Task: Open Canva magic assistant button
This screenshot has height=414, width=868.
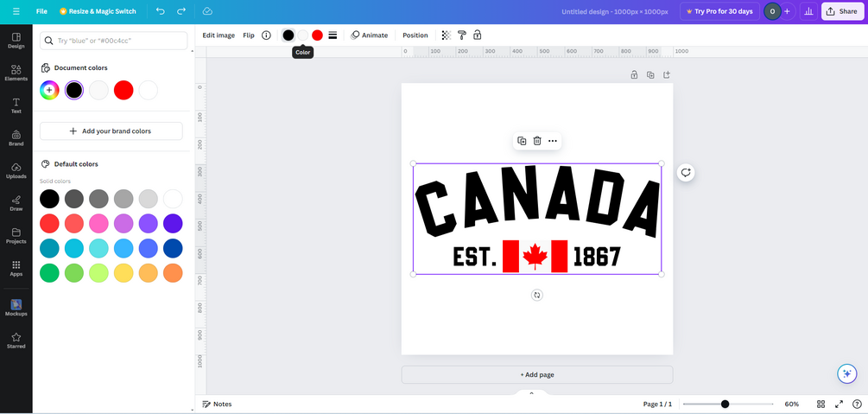Action: pos(847,373)
